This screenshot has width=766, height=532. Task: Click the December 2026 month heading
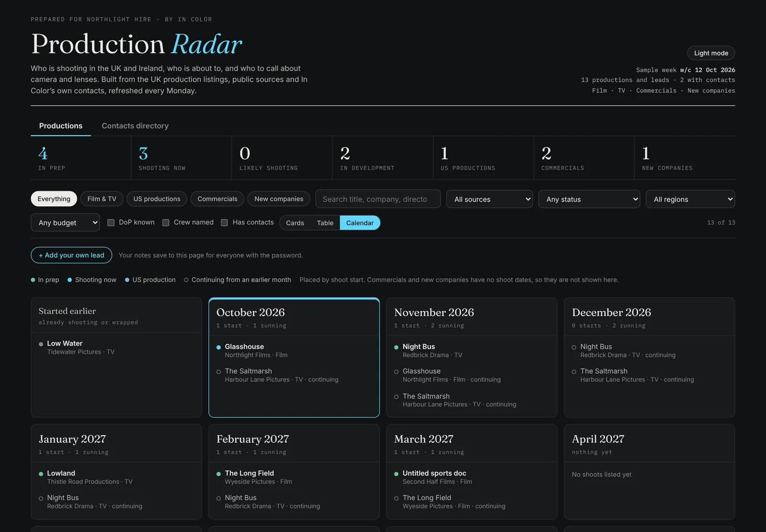(611, 313)
